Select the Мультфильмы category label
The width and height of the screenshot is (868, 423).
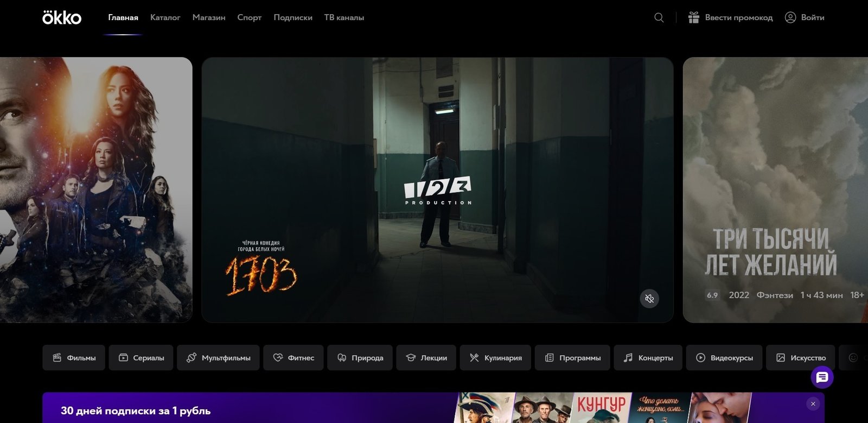226,358
